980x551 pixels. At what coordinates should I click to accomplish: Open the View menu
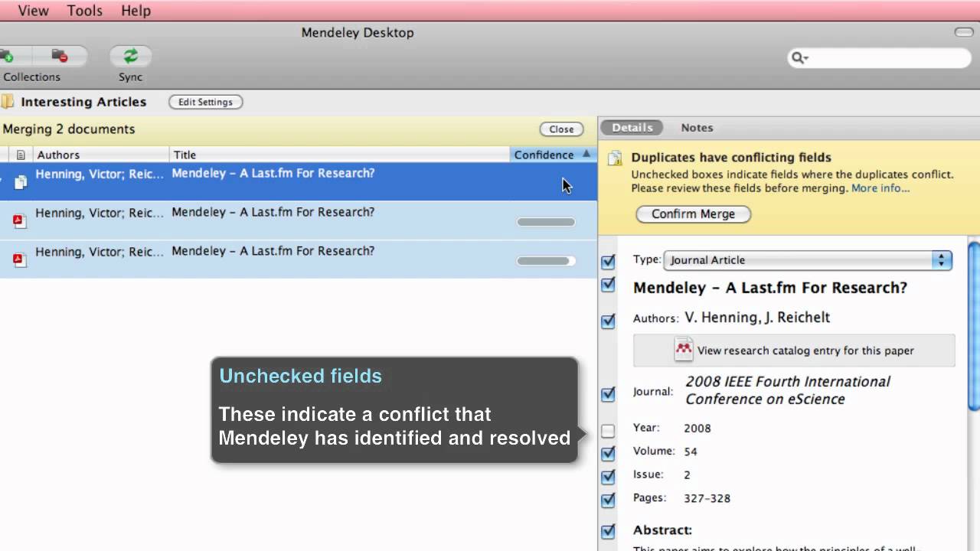[x=33, y=11]
